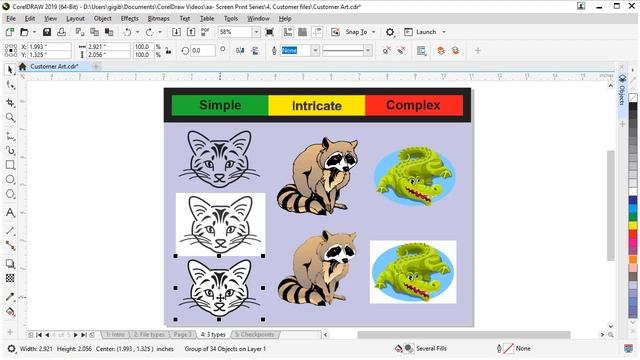
Task: Select the Zoom tool in toolbox
Action: click(10, 118)
